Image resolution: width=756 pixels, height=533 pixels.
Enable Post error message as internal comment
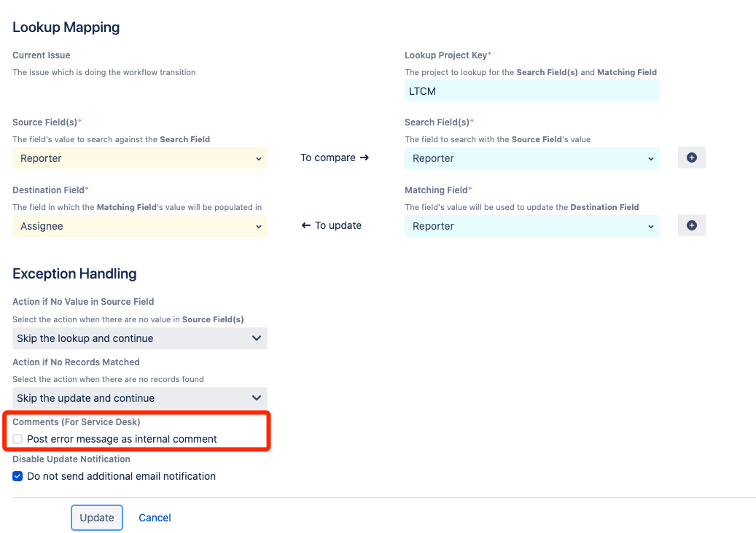point(17,439)
